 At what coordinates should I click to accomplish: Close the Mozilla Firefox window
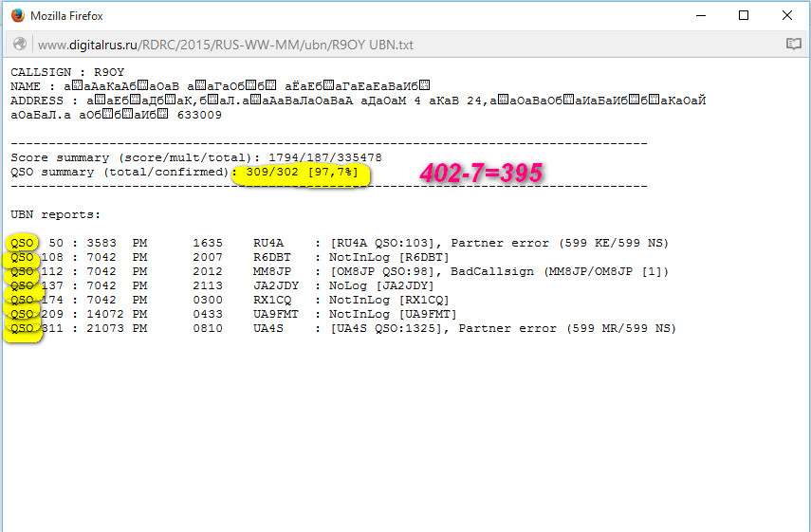788,15
